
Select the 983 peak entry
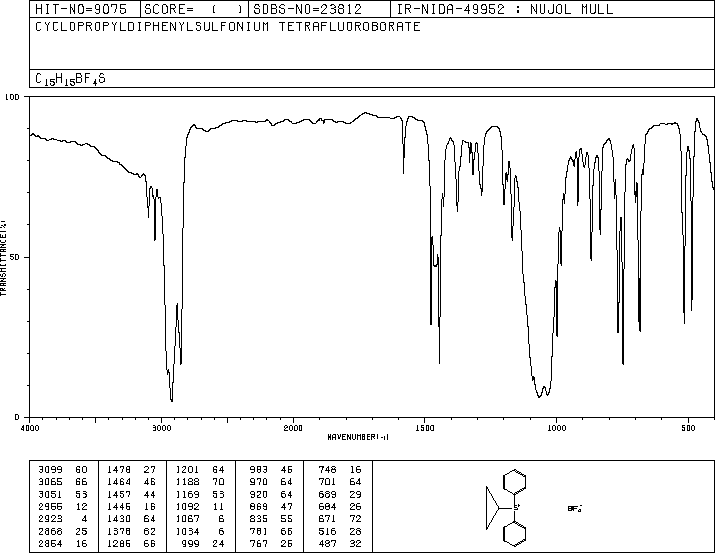point(271,470)
